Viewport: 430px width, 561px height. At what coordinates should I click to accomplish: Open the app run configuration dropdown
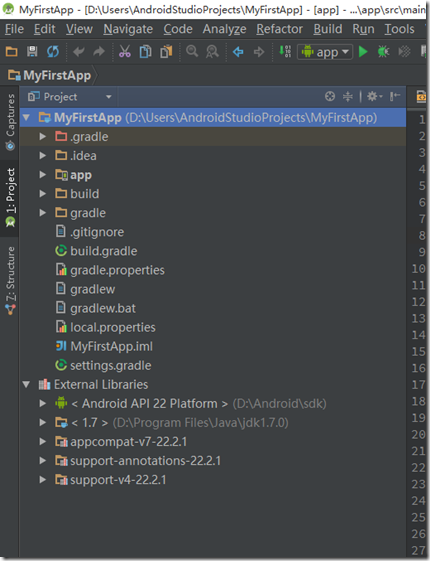click(325, 52)
